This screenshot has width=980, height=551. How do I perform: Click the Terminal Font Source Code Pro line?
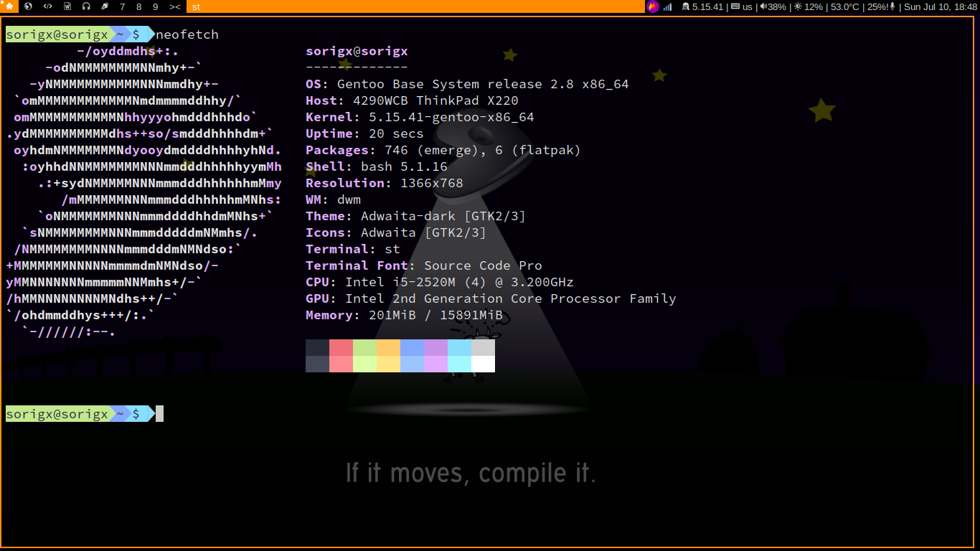tap(424, 265)
